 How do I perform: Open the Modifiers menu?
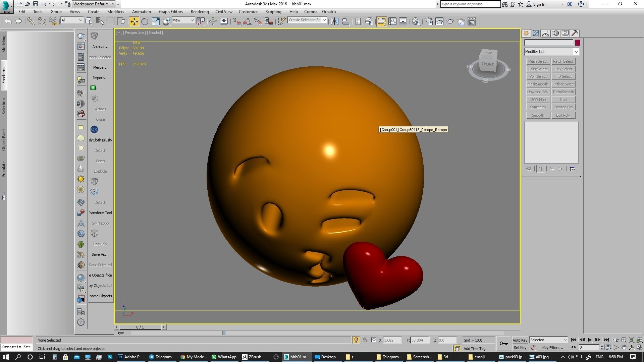(x=116, y=12)
